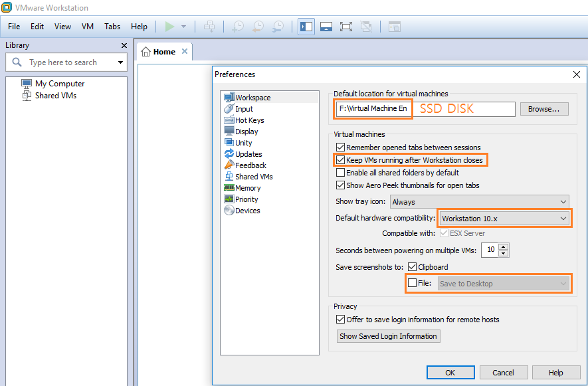
Task: Click the console view toolbar icon
Action: pyautogui.click(x=395, y=27)
